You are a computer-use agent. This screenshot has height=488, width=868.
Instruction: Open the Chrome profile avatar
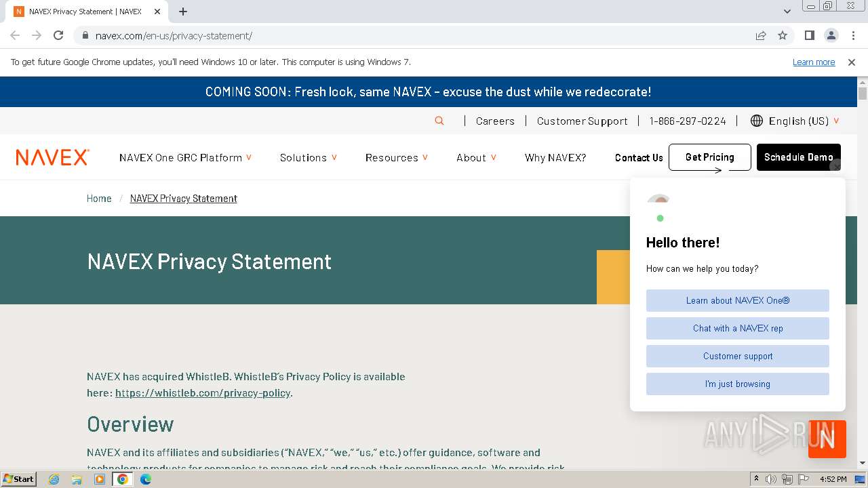831,35
